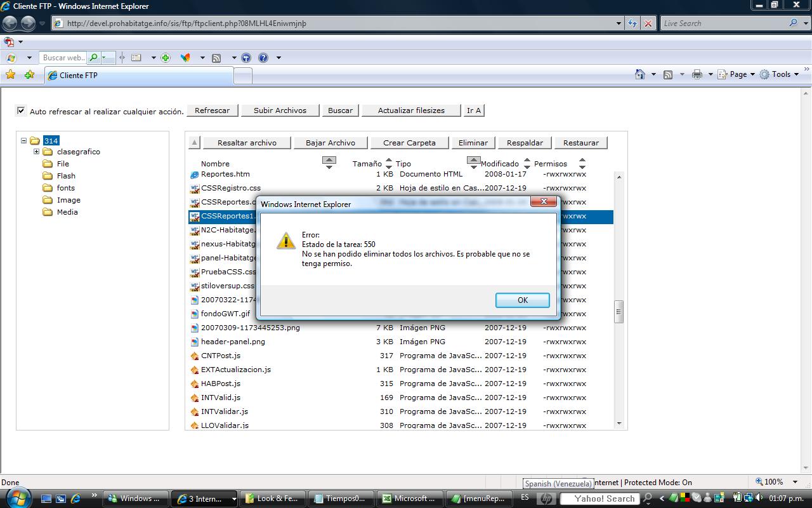Viewport: 812px width, 508px height.
Task: Sort the file list by Nombre
Action: point(329,163)
